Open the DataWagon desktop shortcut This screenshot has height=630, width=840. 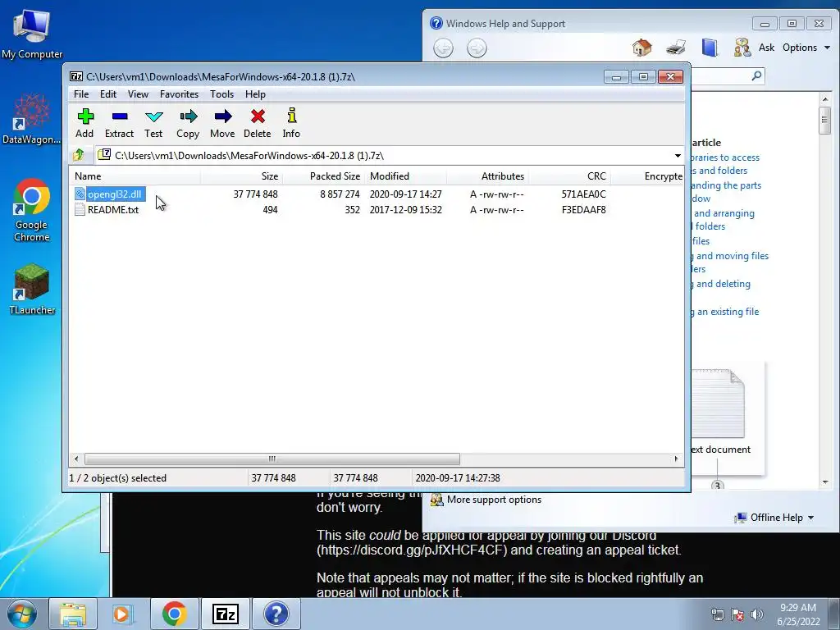32,119
